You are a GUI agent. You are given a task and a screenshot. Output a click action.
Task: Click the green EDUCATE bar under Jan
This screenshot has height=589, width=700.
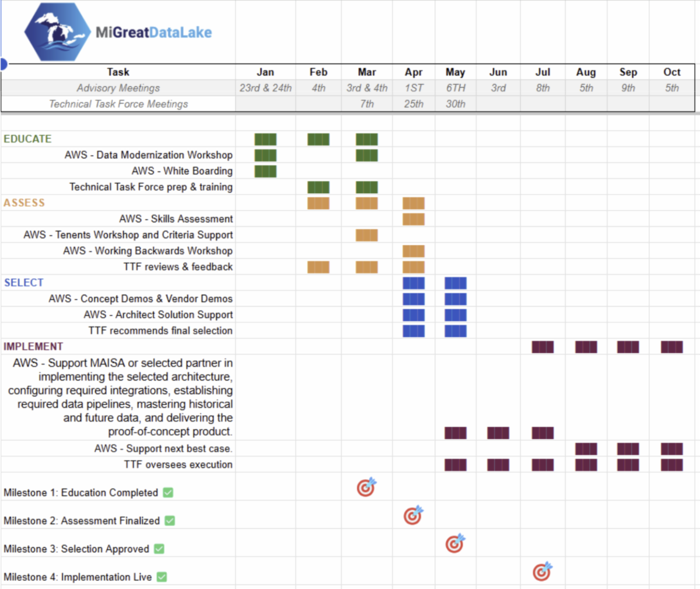[x=265, y=140]
